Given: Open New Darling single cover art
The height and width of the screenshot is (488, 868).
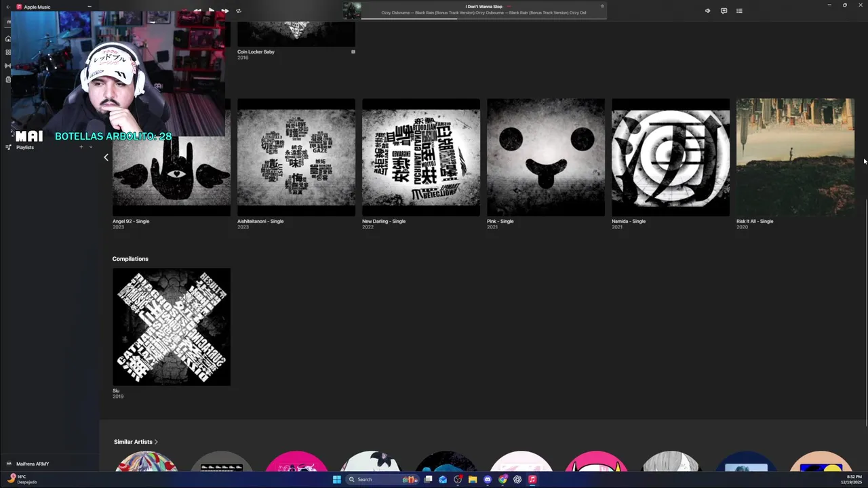Looking at the screenshot, I should 421,157.
